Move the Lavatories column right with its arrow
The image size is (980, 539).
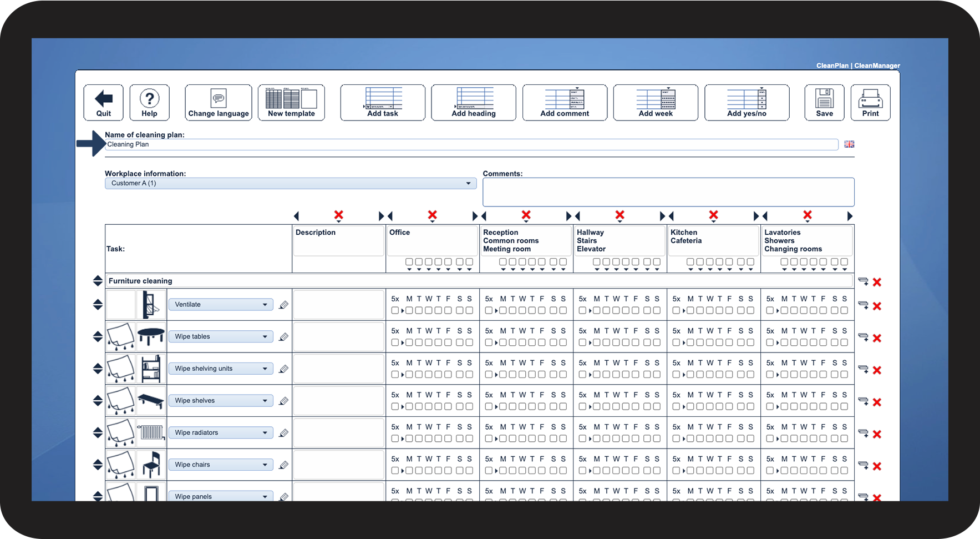pos(850,216)
